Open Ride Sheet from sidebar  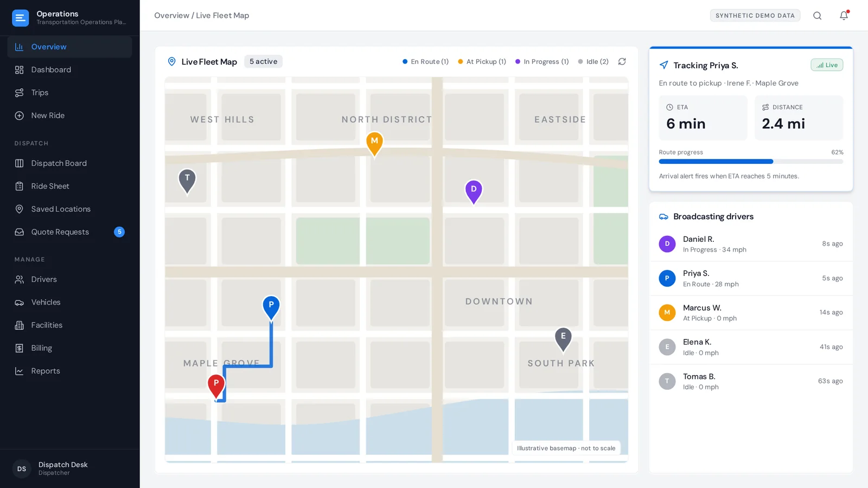pos(69,186)
